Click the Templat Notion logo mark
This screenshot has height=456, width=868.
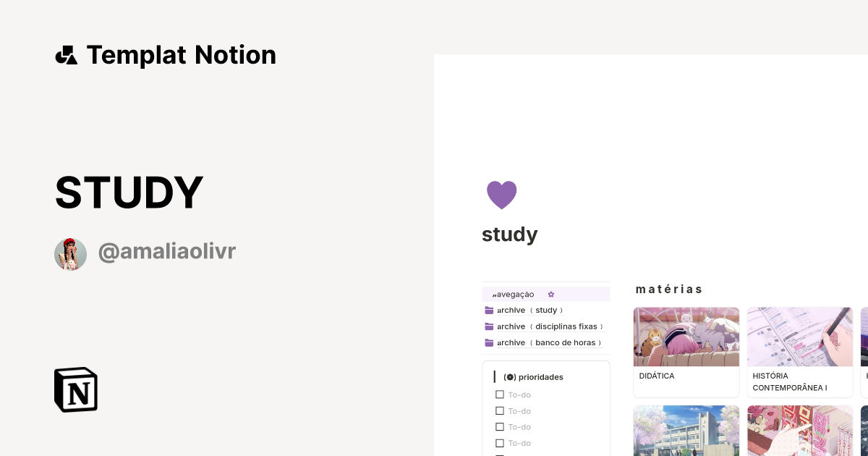(x=67, y=54)
